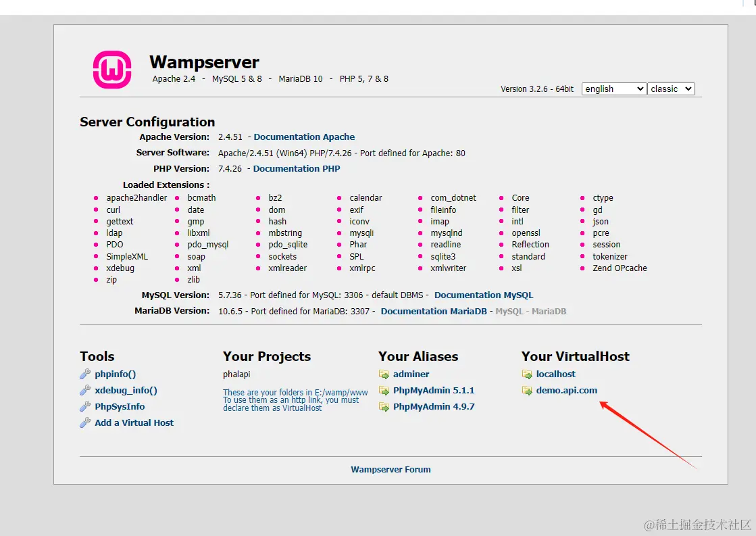Click the wrench icon beside PhpSysInfo
Screen dimensions: 756x536
tap(85, 406)
